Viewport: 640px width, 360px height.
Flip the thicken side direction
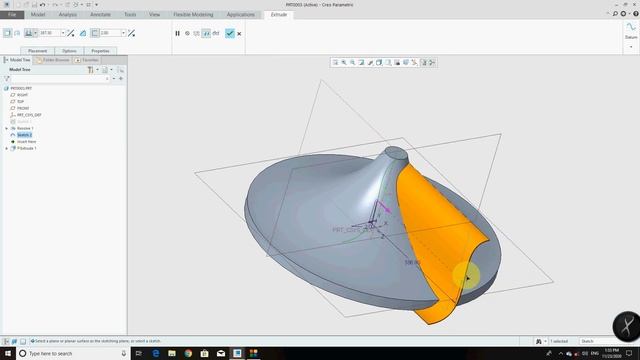tap(131, 33)
